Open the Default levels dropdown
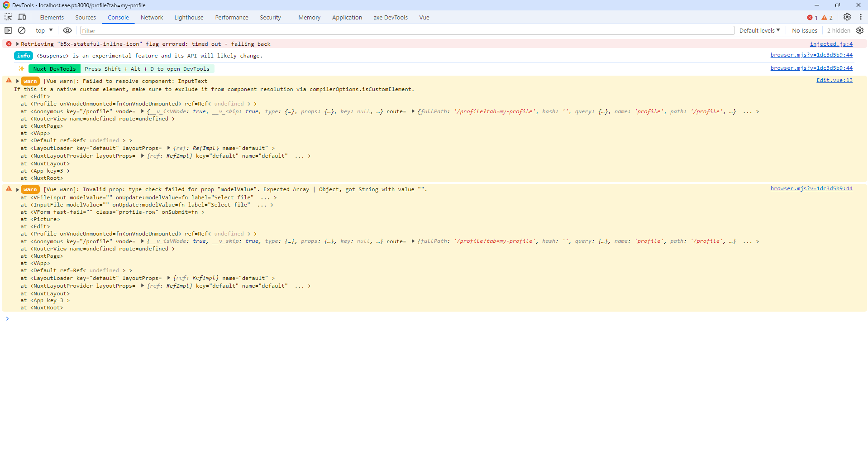Image resolution: width=868 pixels, height=467 pixels. pos(760,30)
